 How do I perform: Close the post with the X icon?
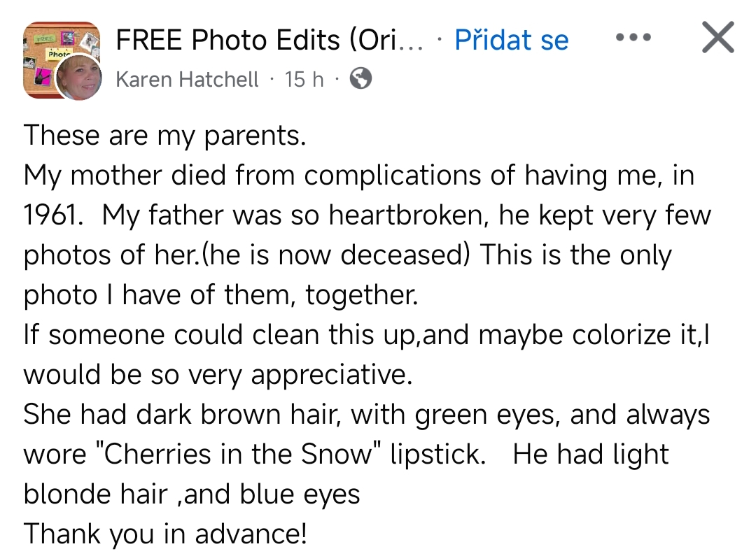[718, 37]
